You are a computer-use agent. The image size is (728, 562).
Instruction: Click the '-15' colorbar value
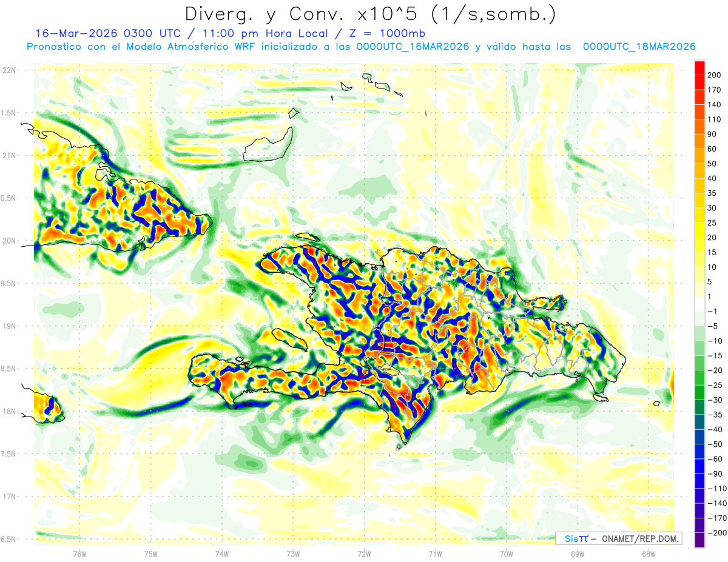click(x=714, y=355)
